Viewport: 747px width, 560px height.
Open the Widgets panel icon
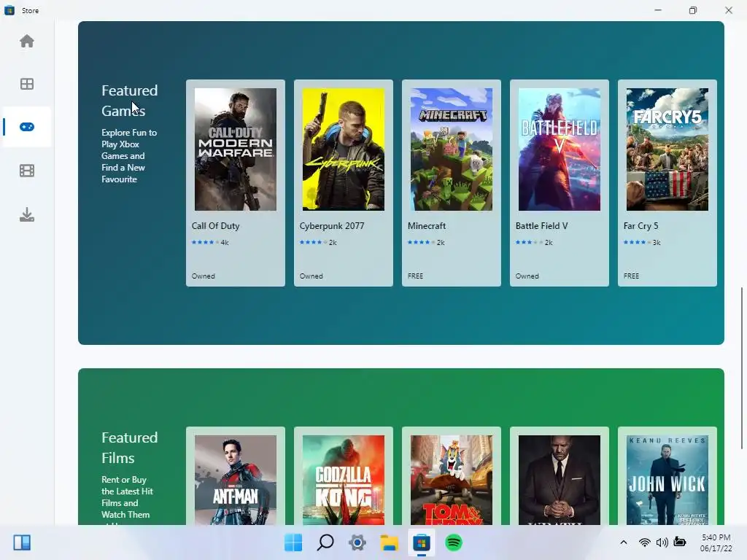tap(22, 542)
